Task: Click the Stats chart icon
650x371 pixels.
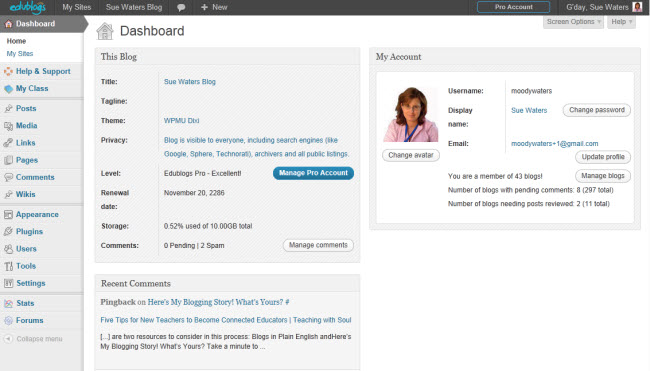Action: point(8,303)
